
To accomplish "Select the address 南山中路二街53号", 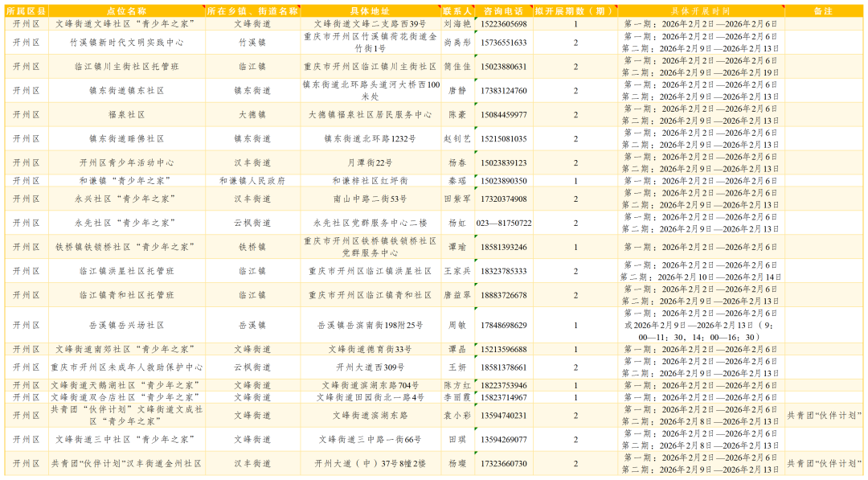I will click(371, 199).
